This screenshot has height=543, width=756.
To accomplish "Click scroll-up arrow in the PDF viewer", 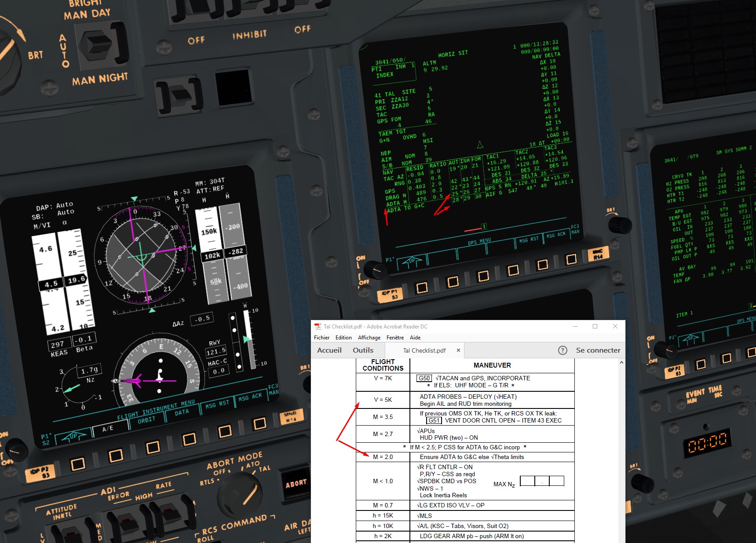I will click(x=621, y=363).
